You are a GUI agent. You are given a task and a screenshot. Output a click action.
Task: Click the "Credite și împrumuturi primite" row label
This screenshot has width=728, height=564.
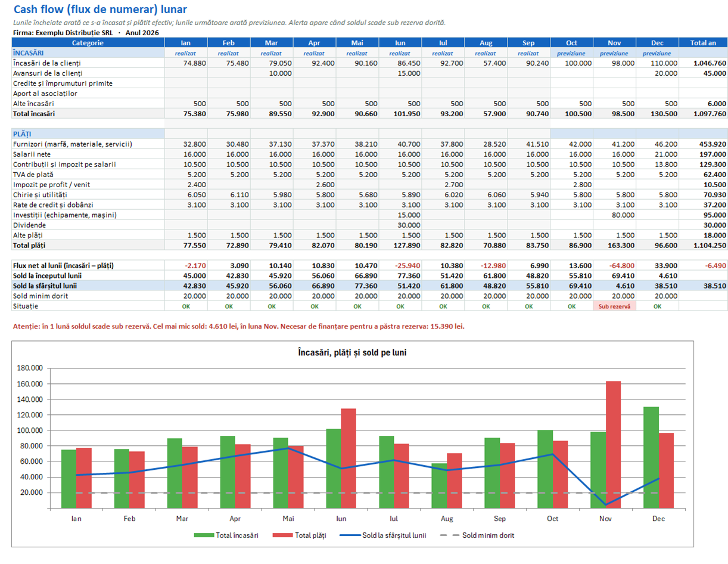point(63,83)
